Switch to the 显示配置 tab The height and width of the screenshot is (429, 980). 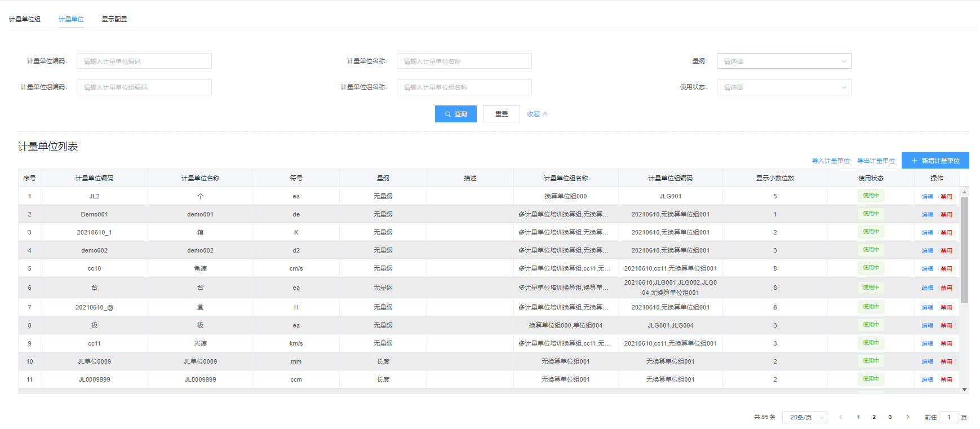point(114,19)
